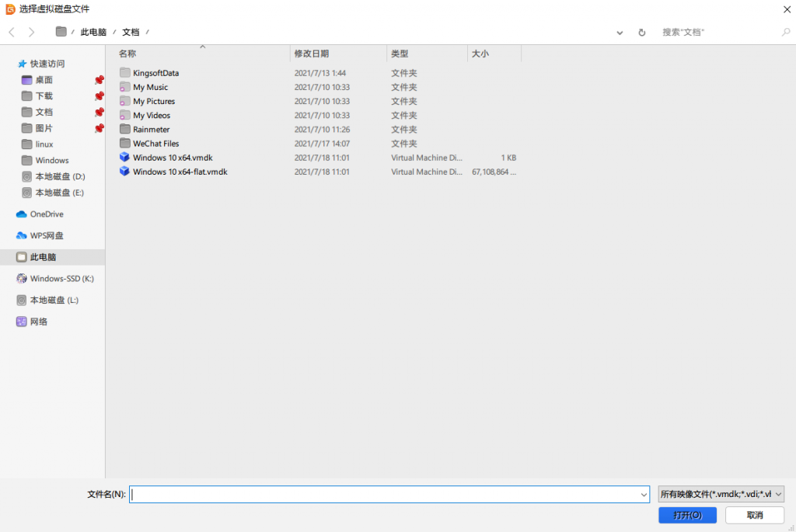The height and width of the screenshot is (532, 796).
Task: Click 文档 in the address breadcrumb
Action: [131, 32]
